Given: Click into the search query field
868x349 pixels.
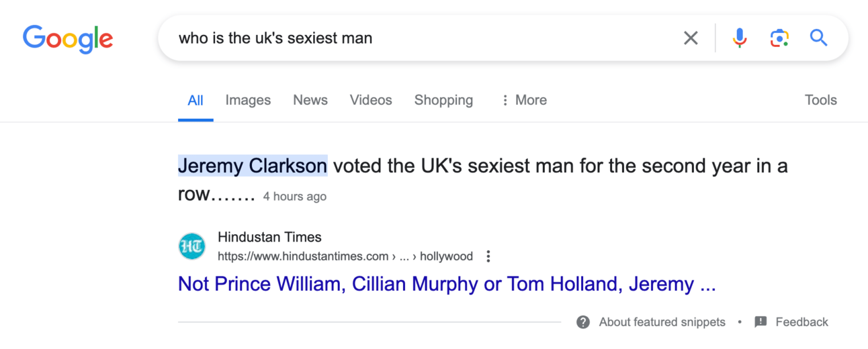Looking at the screenshot, I should coord(417,38).
